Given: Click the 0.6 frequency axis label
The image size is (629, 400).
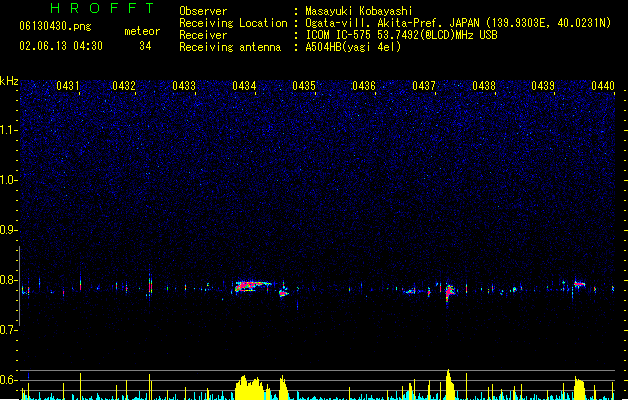Looking at the screenshot, I should [x=7, y=380].
